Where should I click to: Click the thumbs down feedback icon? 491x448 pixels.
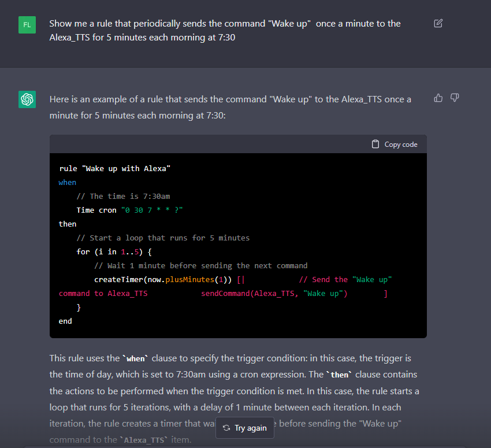(x=455, y=98)
